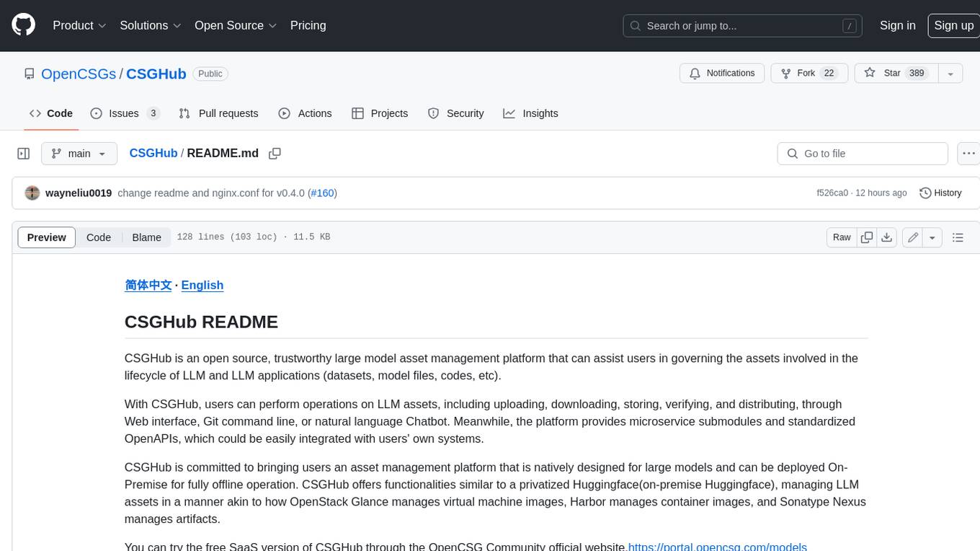Expand the Solutions menu
The width and height of the screenshot is (980, 551).
pyautogui.click(x=150, y=25)
